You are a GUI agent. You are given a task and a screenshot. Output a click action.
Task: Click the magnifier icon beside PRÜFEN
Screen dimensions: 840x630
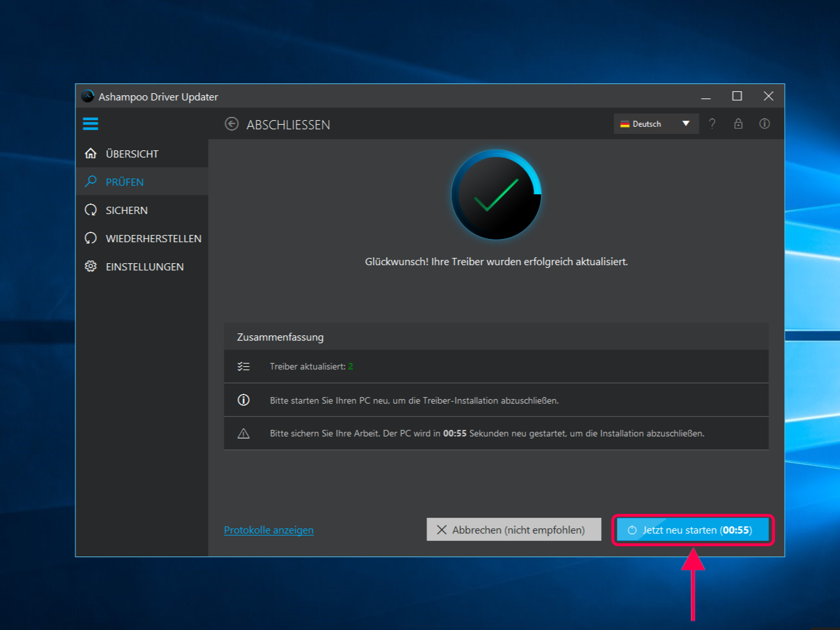91,181
